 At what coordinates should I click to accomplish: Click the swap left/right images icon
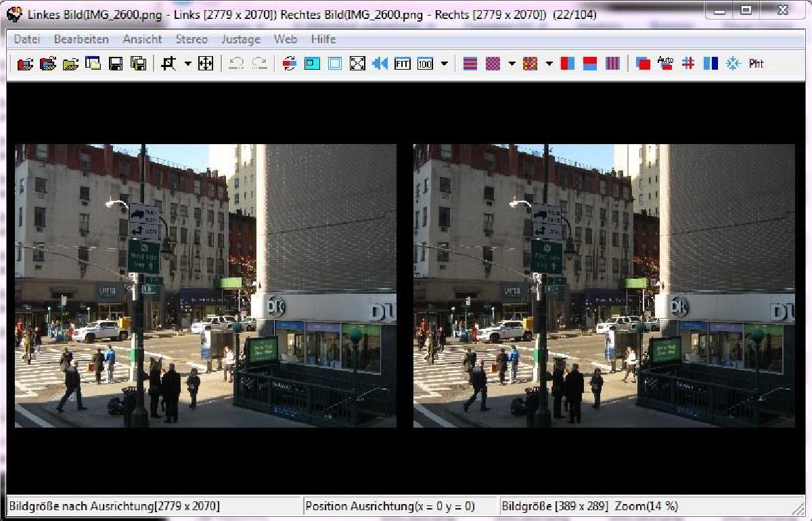point(289,64)
